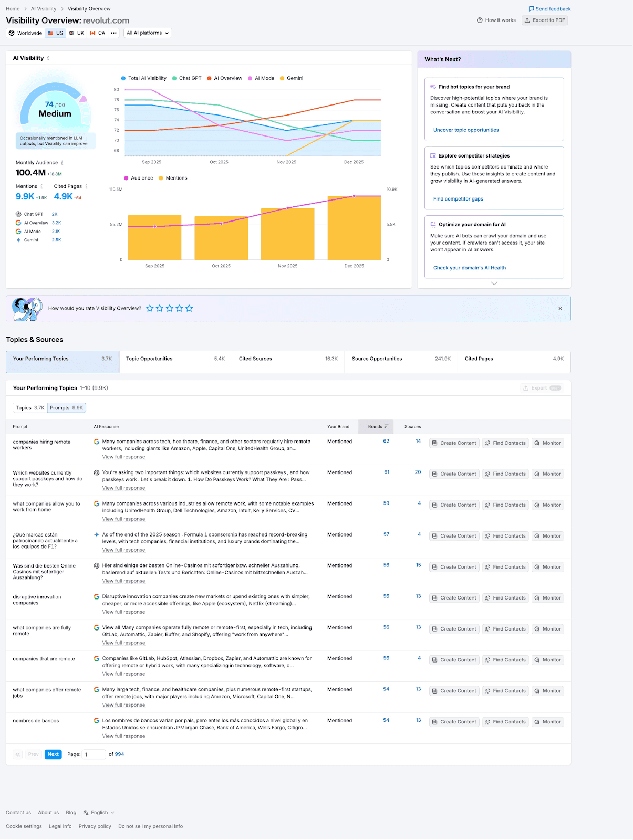This screenshot has width=633, height=840.
Task: Select the Worldwide region filter
Action: click(x=26, y=33)
